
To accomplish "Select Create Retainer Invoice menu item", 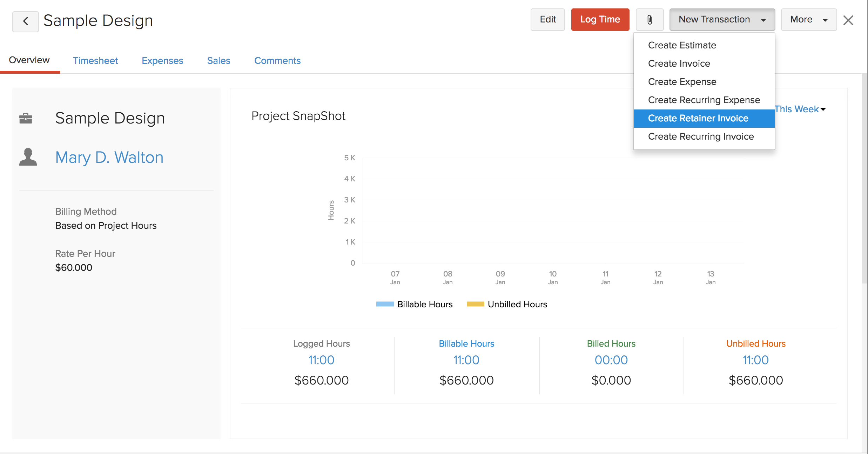I will click(x=698, y=118).
